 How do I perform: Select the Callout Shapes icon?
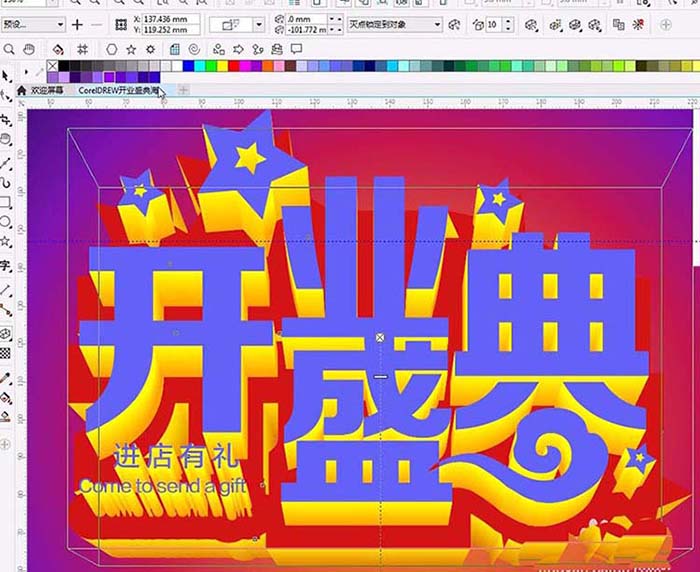point(296,48)
